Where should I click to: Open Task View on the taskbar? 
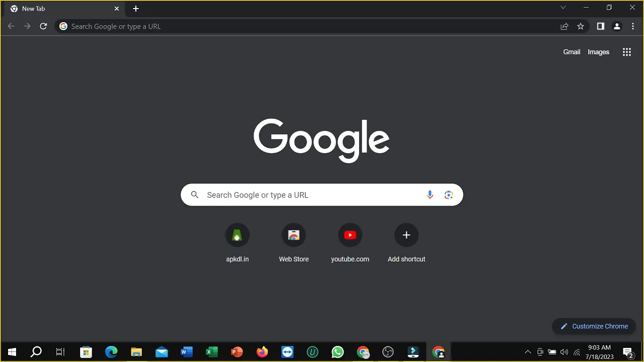coord(60,352)
